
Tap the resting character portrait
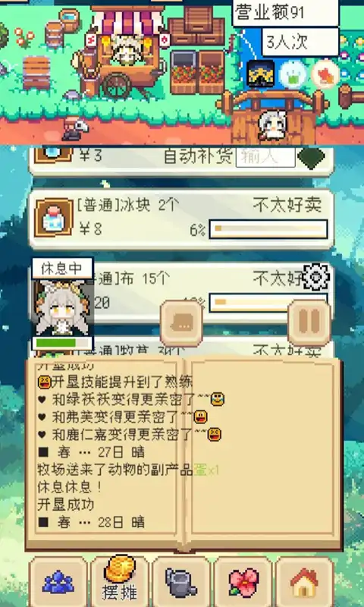pos(63,307)
